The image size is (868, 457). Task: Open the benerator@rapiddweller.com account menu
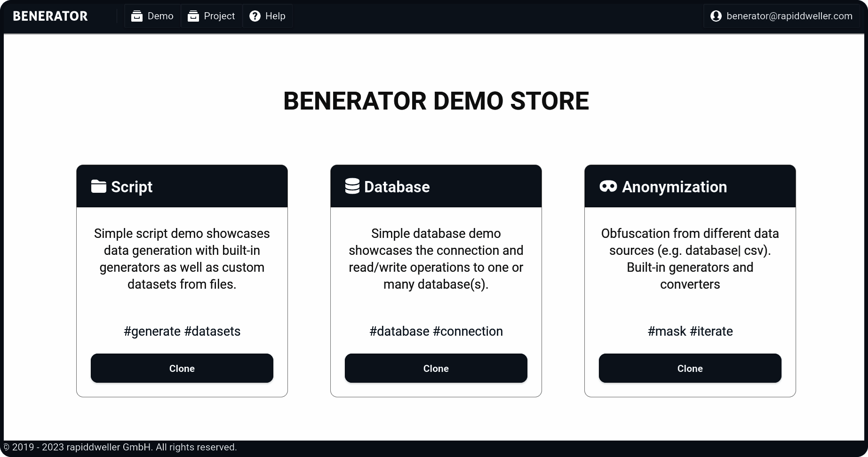click(781, 16)
